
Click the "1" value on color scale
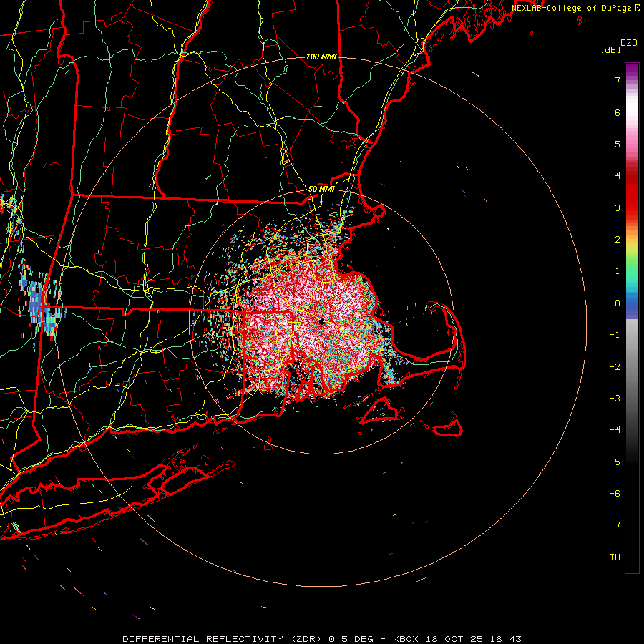pos(618,271)
